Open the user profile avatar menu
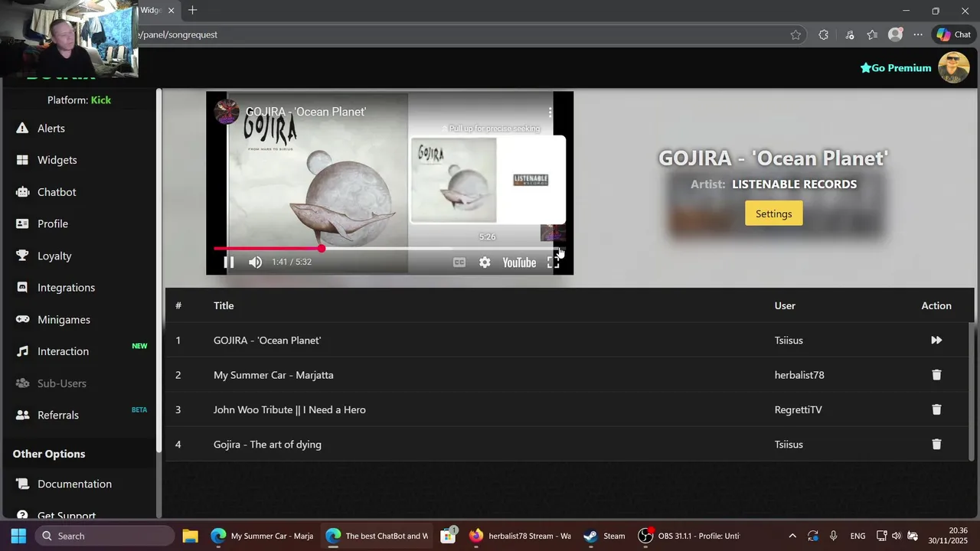The image size is (980, 551). point(954,68)
